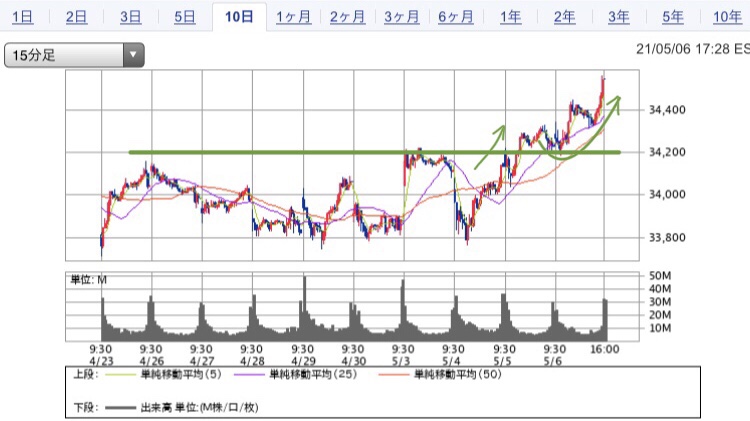The width and height of the screenshot is (750, 421).
Task: Select the 3日 period tab
Action: [131, 17]
